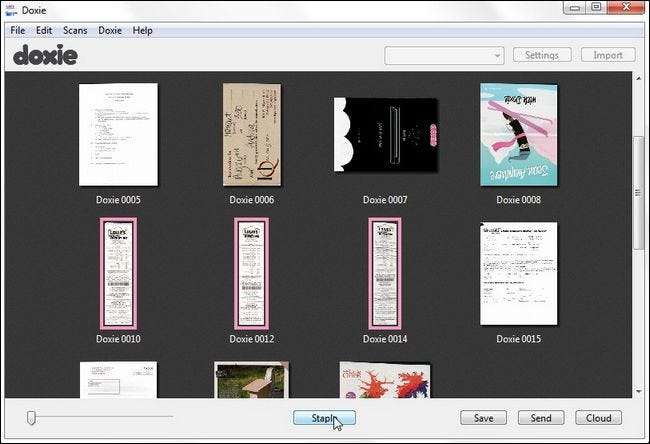
Task: Click the vertical scrollbar down arrow
Action: 637,391
